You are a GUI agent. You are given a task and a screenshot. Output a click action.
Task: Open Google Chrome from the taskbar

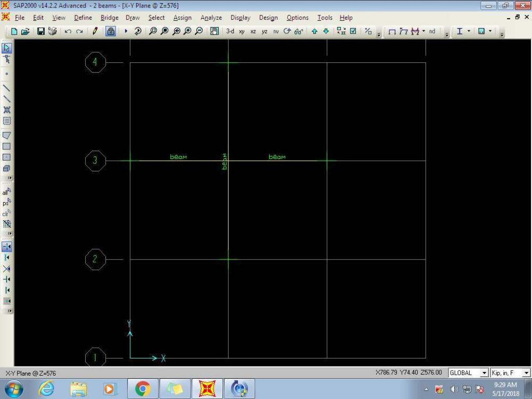tap(143, 389)
